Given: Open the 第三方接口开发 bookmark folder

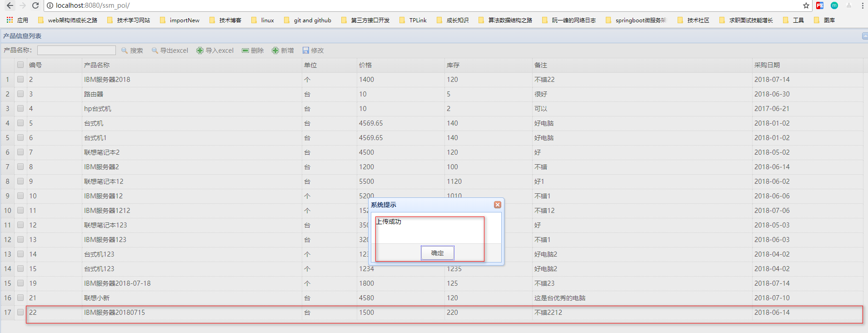Looking at the screenshot, I should point(365,20).
